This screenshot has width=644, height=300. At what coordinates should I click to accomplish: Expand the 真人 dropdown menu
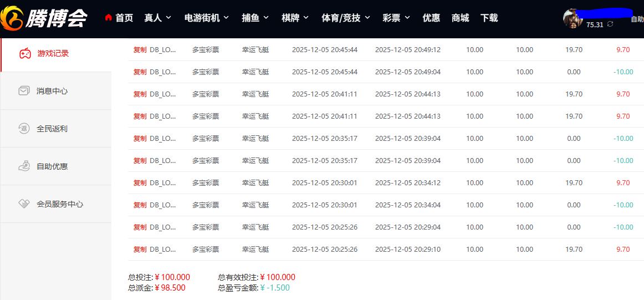(x=158, y=18)
